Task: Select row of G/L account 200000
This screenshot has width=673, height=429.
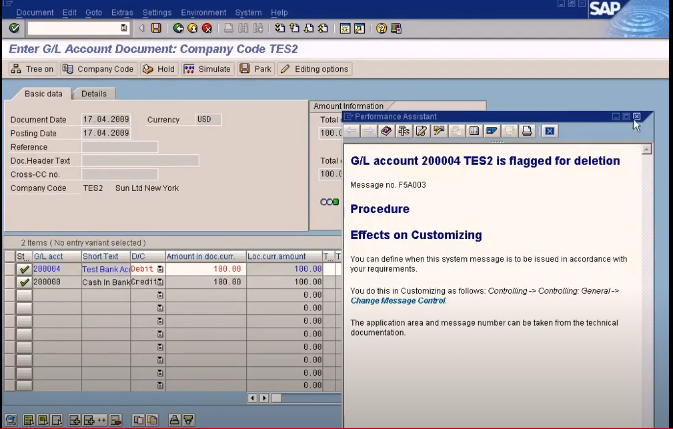Action: coord(9,282)
